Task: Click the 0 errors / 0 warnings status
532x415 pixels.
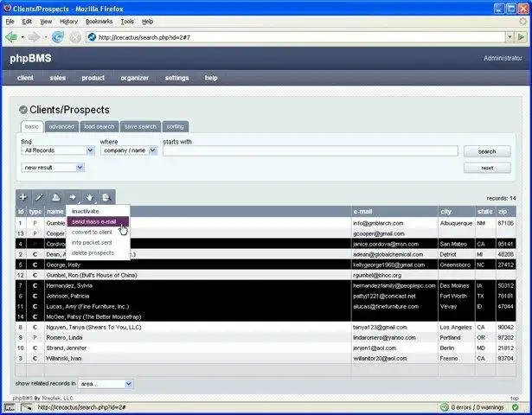Action: click(478, 407)
